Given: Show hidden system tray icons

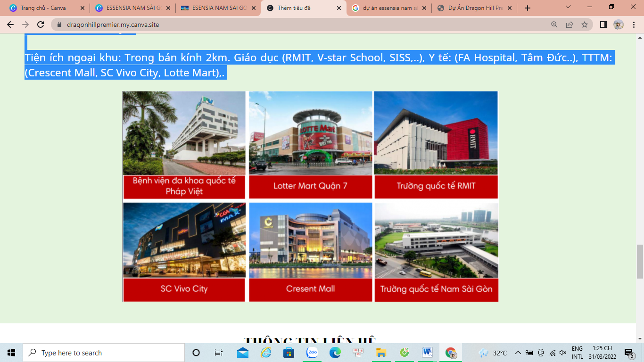Looking at the screenshot, I should [x=518, y=353].
